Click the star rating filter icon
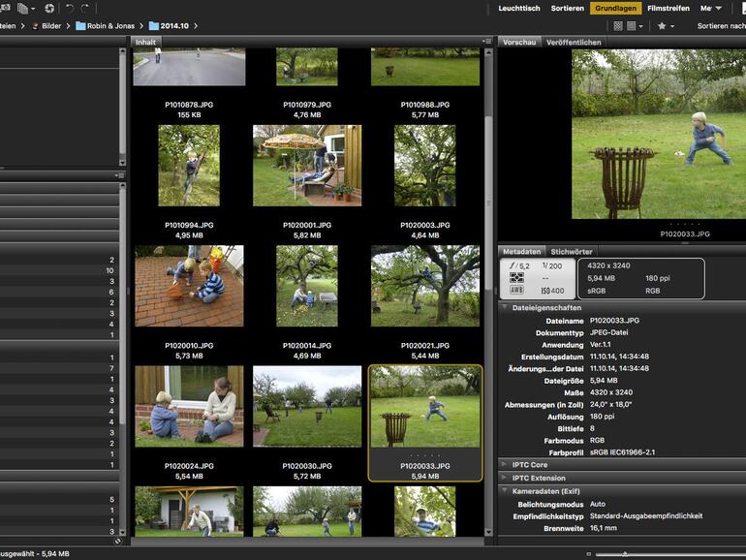Viewport: 746px width, 560px height. (662, 26)
